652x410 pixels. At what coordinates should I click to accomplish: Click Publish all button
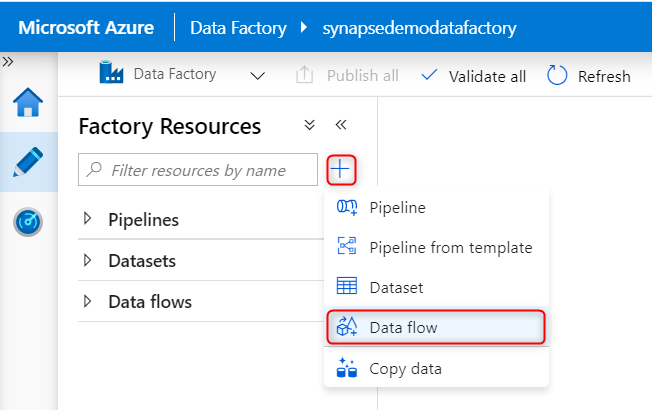[347, 75]
